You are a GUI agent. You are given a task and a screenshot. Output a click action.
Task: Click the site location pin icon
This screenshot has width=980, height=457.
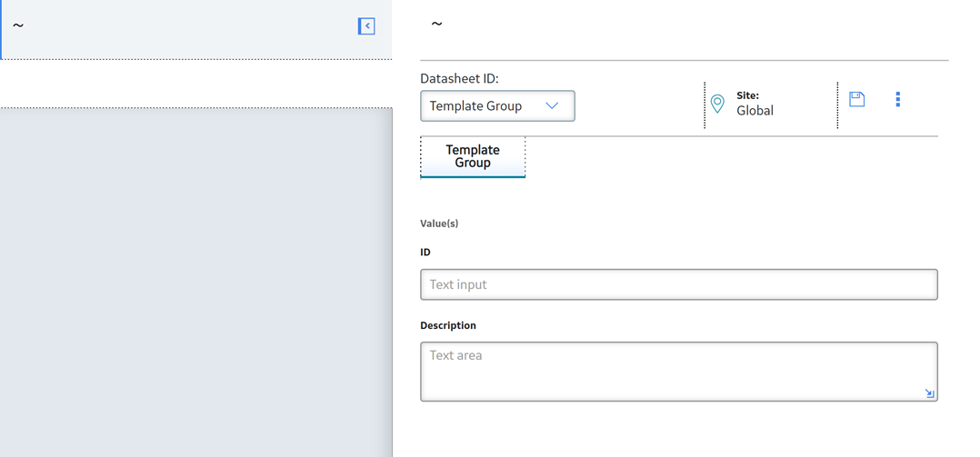point(718,104)
